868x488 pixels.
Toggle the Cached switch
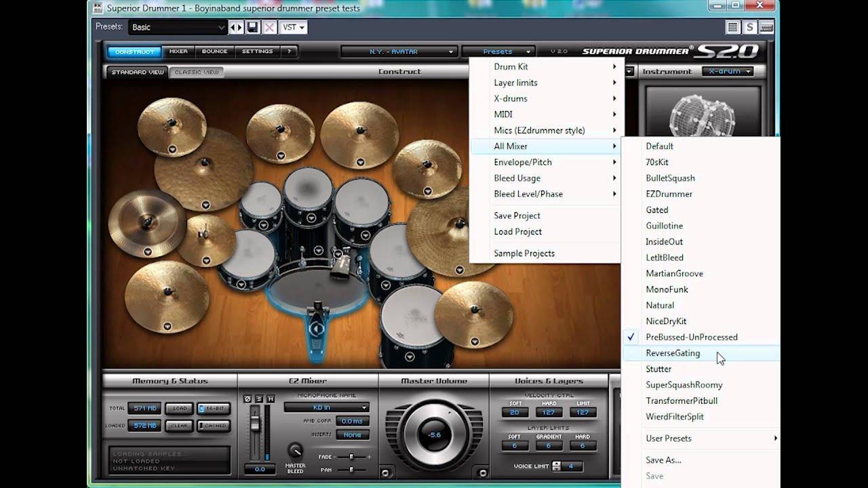click(214, 426)
